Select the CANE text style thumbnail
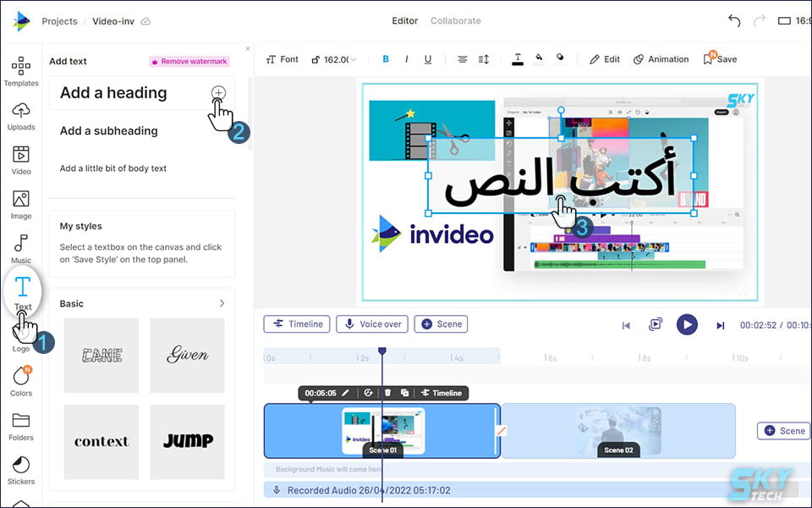 click(x=101, y=355)
